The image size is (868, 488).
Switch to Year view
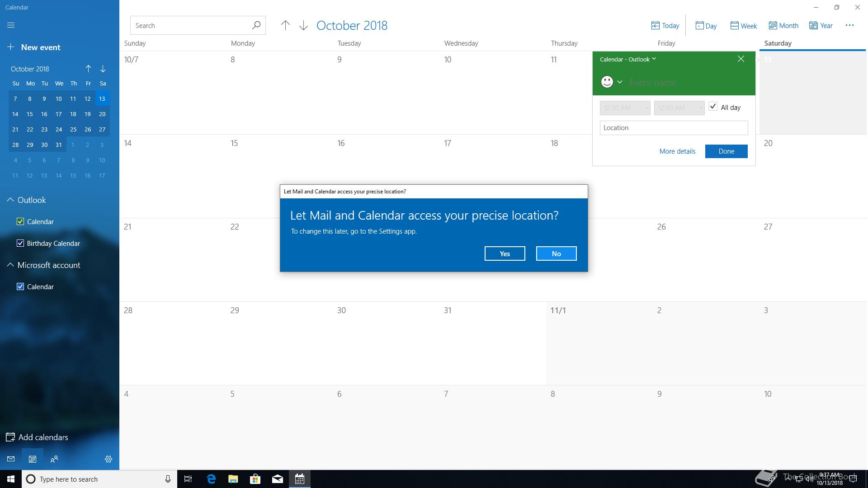click(821, 26)
